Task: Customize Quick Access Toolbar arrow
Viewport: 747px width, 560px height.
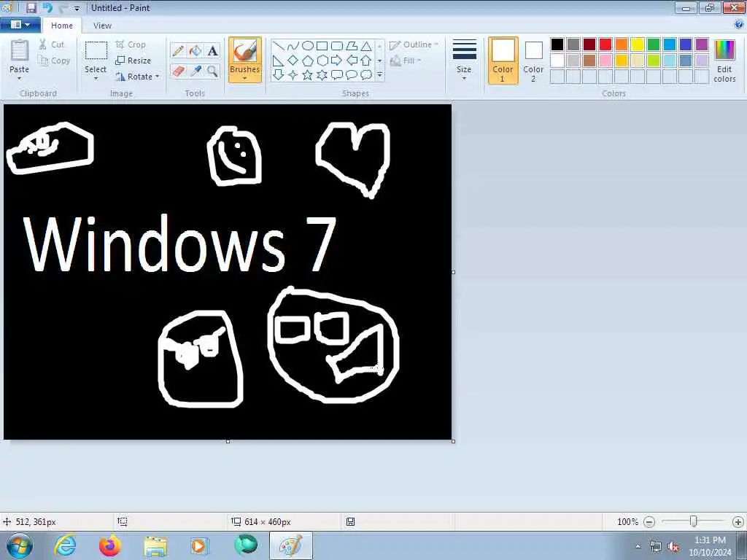Action: [77, 8]
